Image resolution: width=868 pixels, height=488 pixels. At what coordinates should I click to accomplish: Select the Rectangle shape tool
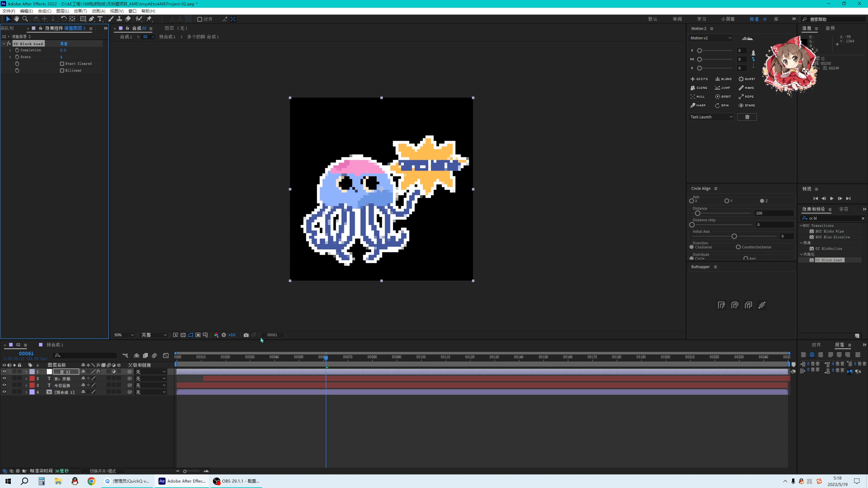click(83, 19)
